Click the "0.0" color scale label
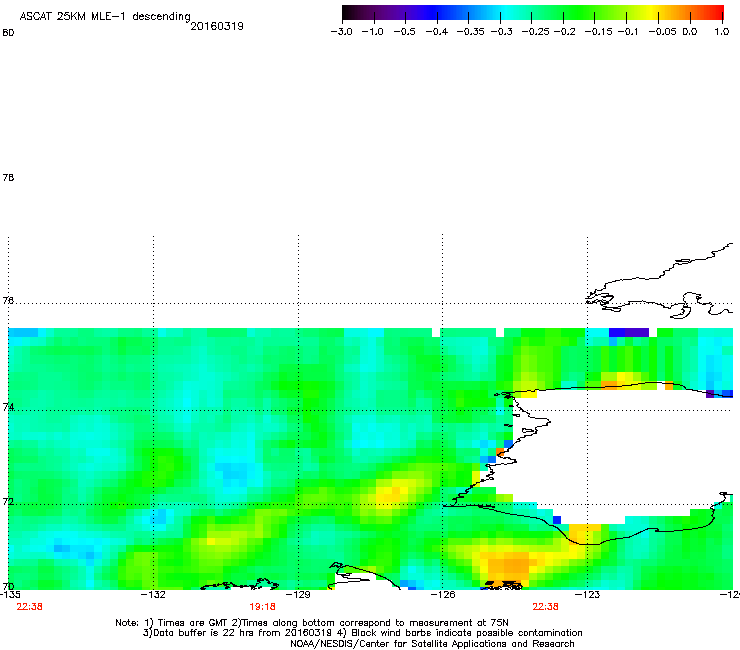Image resolution: width=740 pixels, height=650 pixels. pyautogui.click(x=690, y=32)
